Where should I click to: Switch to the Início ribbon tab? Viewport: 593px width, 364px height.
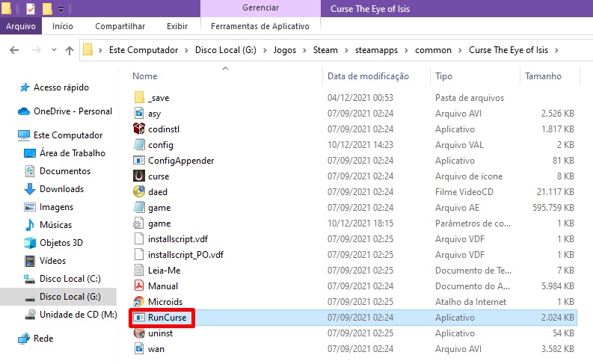[x=62, y=26]
